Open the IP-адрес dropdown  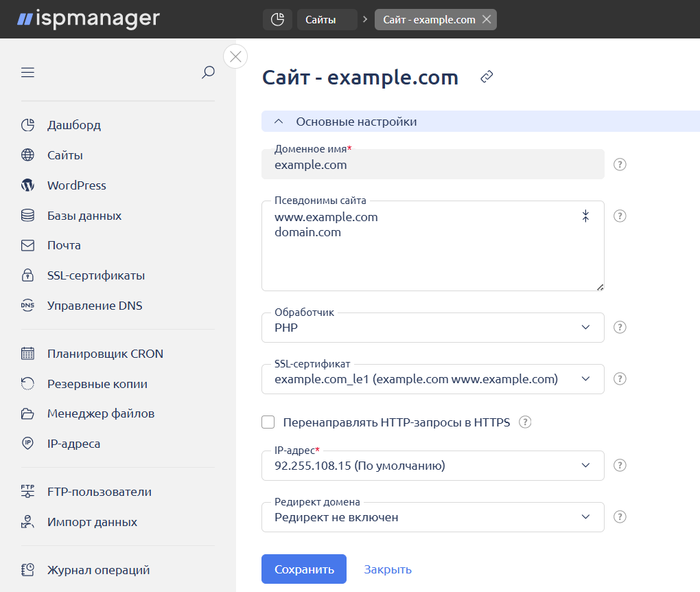coord(432,466)
